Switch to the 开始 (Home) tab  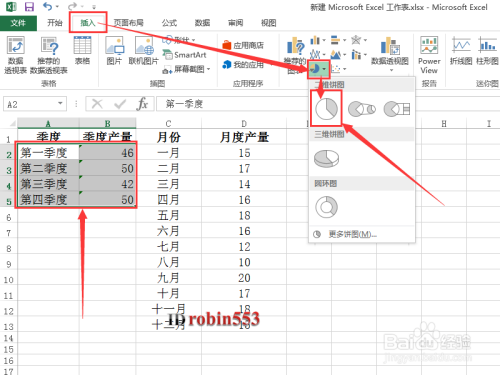[x=55, y=23]
